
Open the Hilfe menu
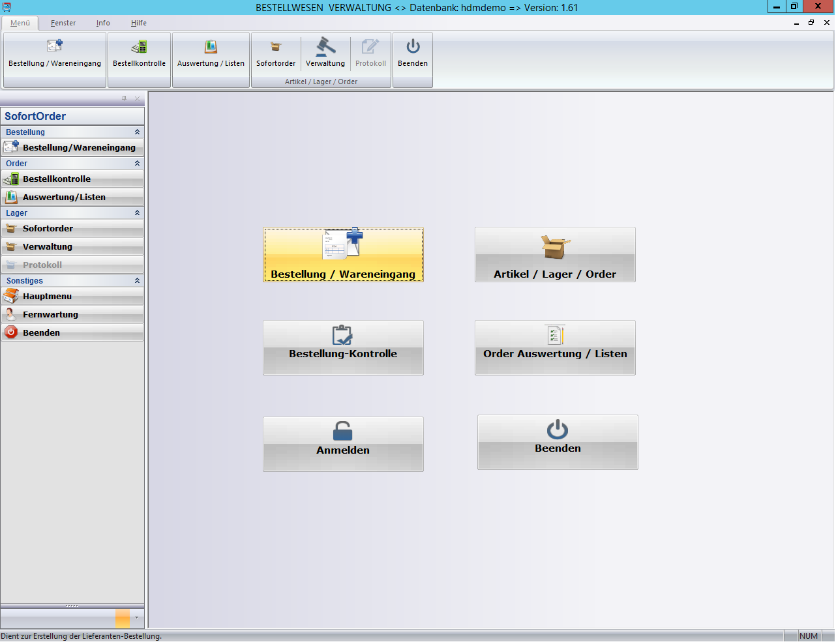click(138, 23)
